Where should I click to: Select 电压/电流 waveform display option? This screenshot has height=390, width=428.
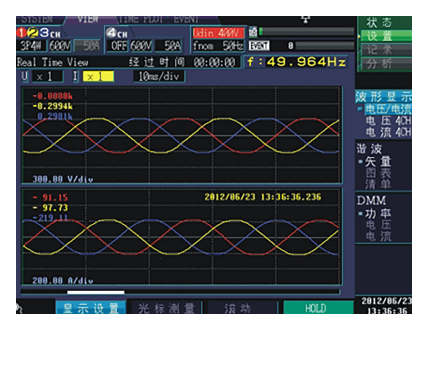click(x=388, y=109)
